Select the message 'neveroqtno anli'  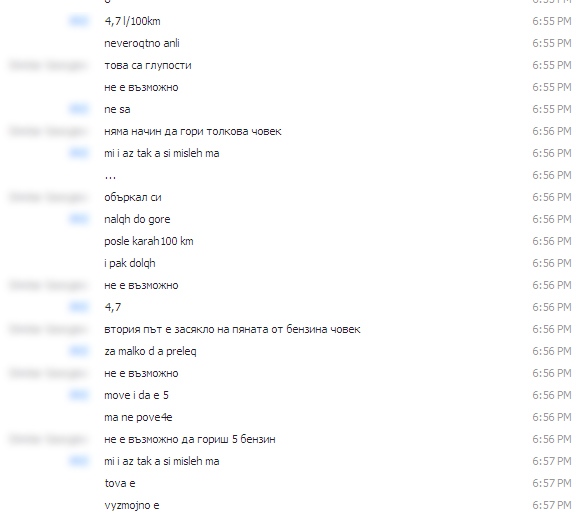[142, 43]
